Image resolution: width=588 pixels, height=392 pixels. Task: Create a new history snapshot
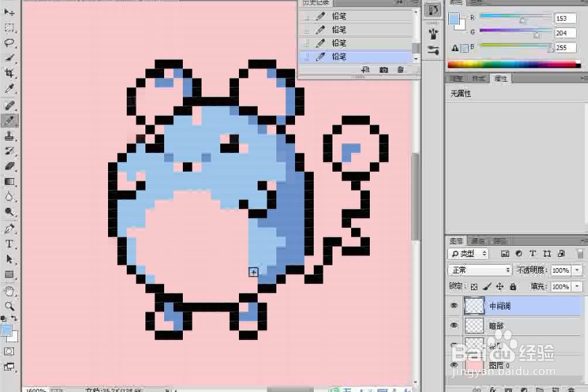click(x=383, y=70)
